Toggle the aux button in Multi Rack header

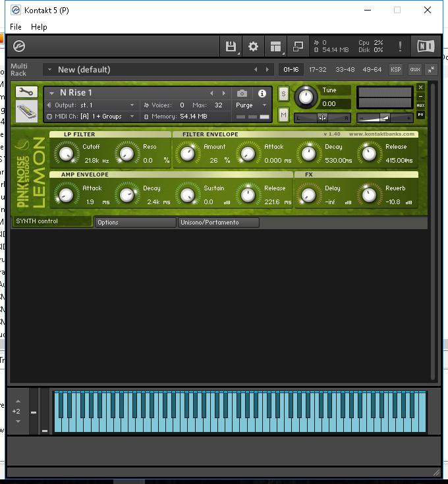[414, 69]
